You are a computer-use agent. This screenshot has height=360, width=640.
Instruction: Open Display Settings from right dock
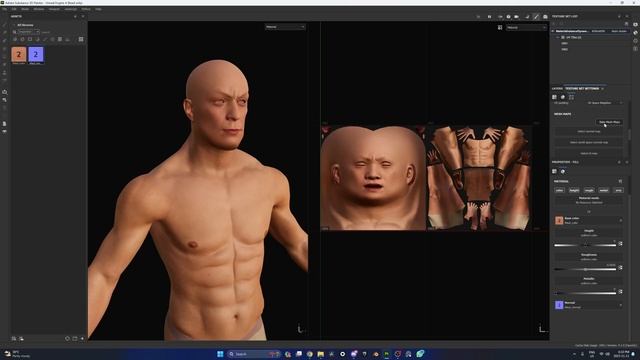click(635, 24)
